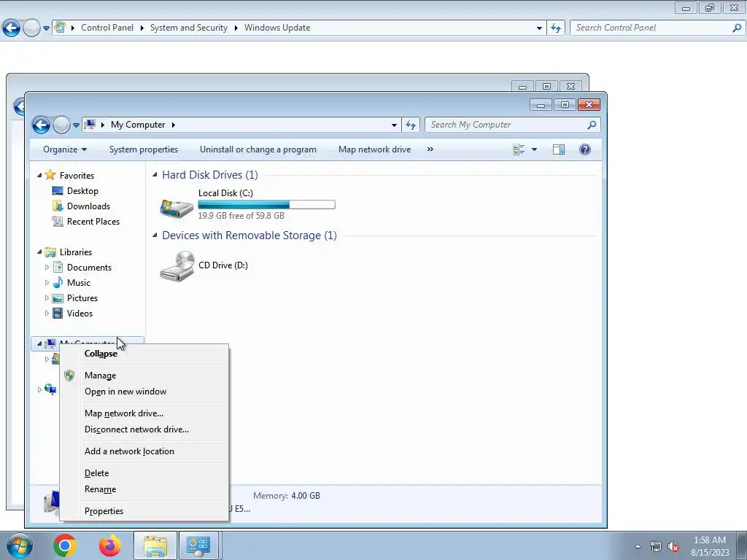Refresh the My Computer address bar
Image resolution: width=747 pixels, height=560 pixels.
(x=411, y=125)
